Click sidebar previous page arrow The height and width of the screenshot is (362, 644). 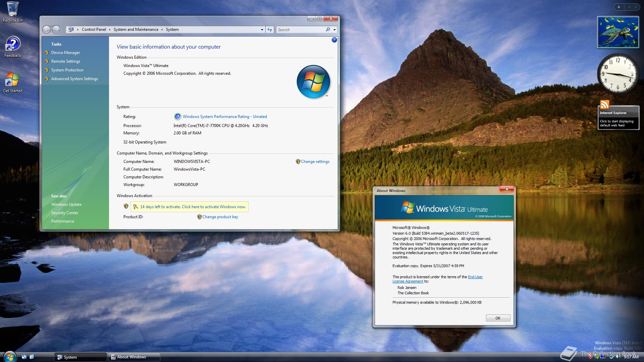pos(629,7)
